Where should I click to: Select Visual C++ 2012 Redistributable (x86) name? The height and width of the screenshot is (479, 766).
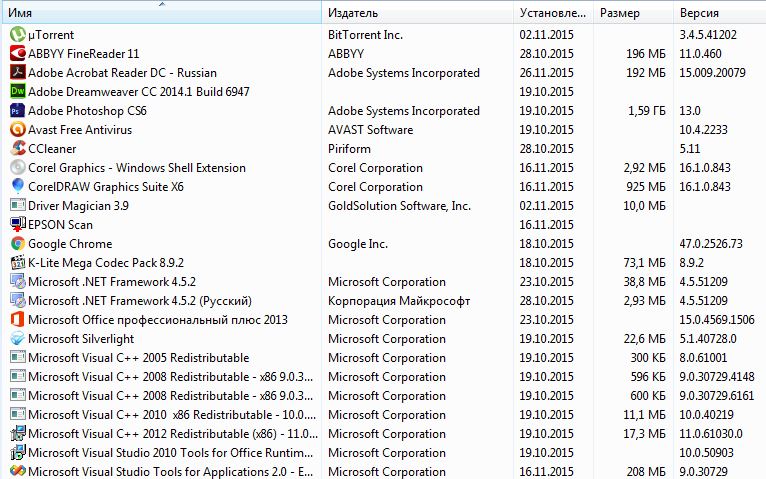coord(173,434)
